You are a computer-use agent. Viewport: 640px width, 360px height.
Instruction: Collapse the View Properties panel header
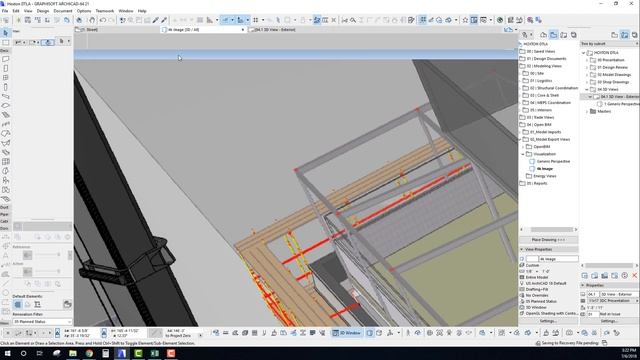(549, 249)
